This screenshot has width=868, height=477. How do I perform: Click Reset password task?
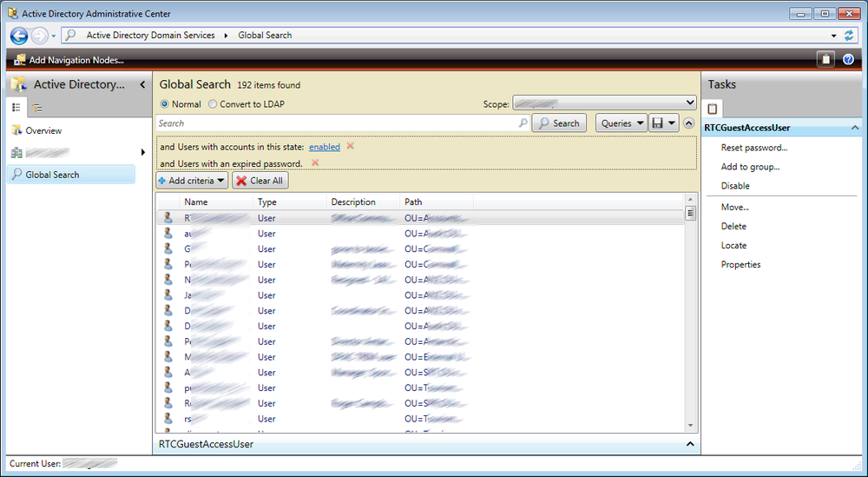pos(754,148)
